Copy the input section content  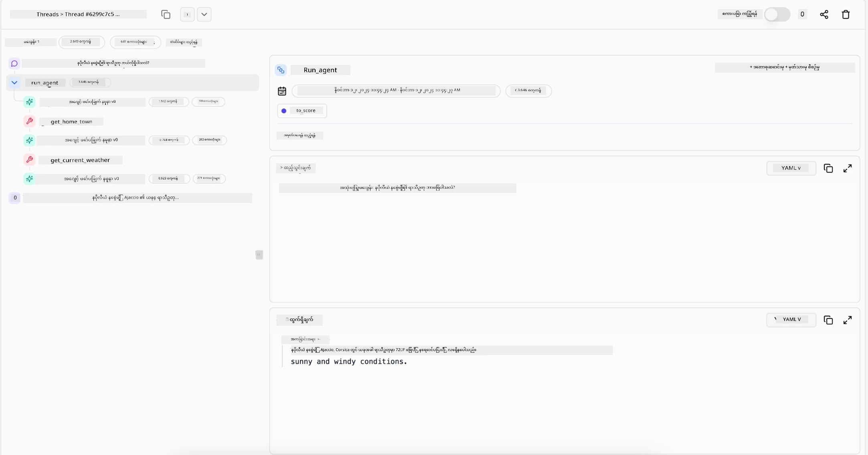coord(828,169)
